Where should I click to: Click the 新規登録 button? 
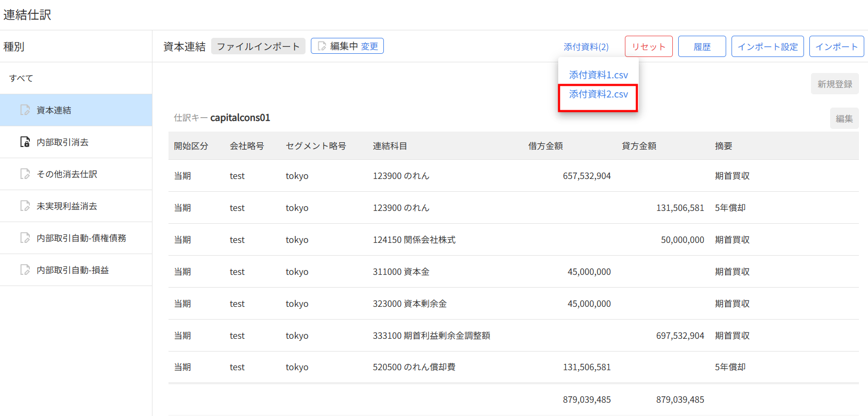click(x=834, y=84)
